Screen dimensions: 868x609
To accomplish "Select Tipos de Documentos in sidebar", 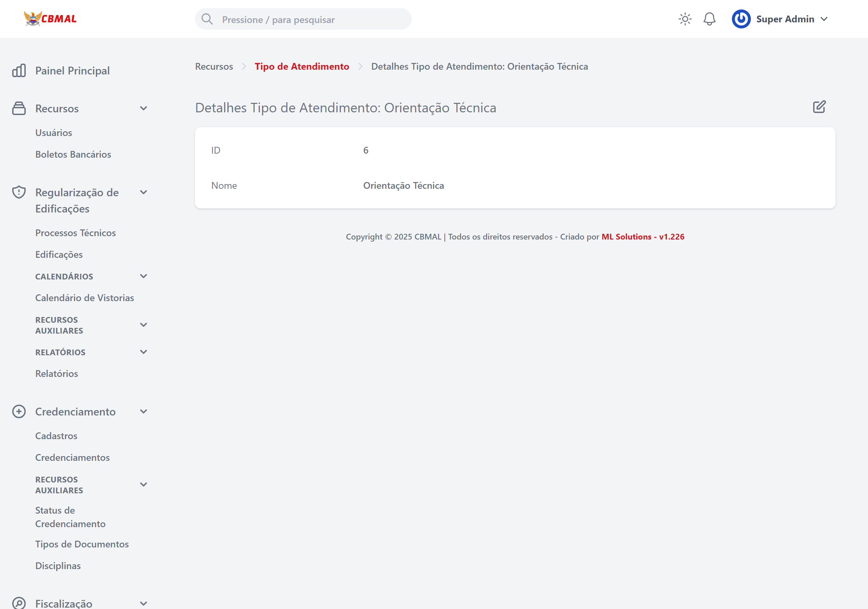I will click(x=82, y=544).
